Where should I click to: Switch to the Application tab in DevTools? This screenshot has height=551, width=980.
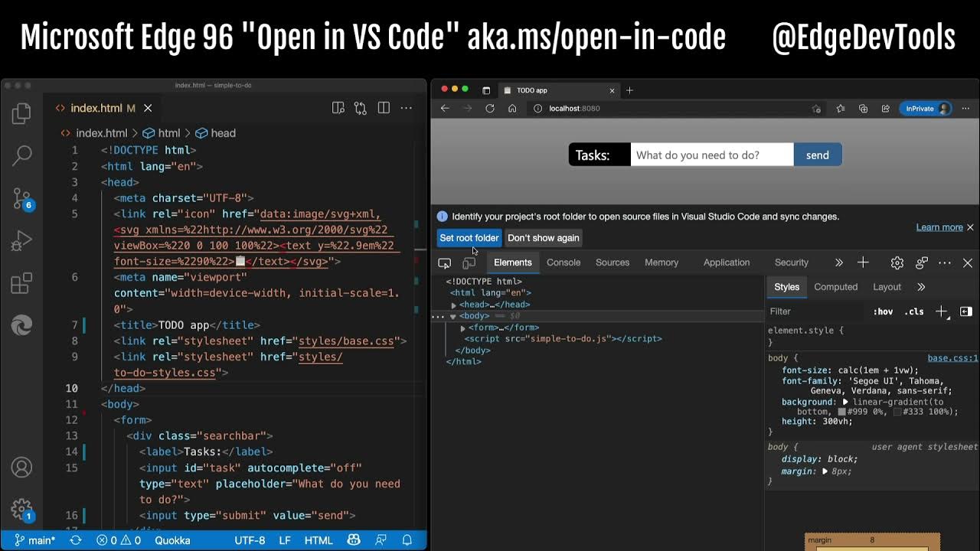727,262
